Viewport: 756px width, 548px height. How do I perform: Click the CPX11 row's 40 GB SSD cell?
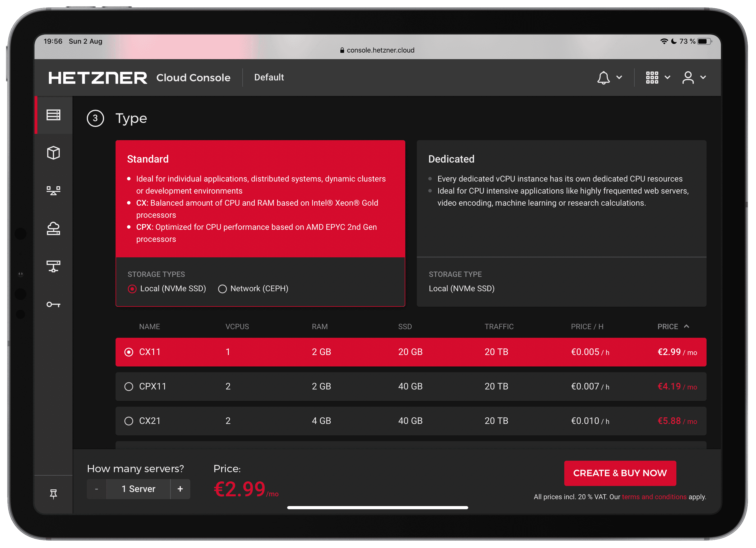[x=411, y=387]
